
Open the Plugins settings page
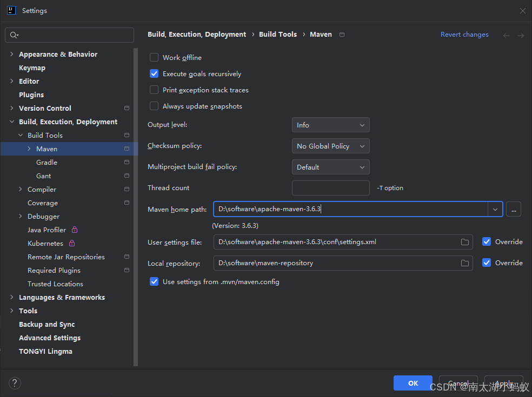(x=31, y=95)
